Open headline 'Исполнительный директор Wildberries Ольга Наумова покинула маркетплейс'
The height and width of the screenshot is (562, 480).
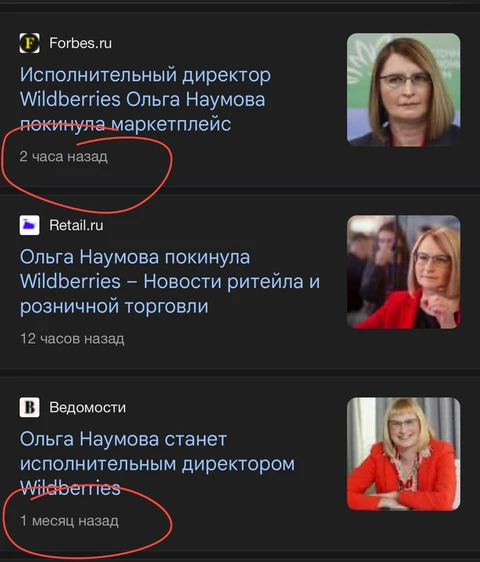(145, 99)
